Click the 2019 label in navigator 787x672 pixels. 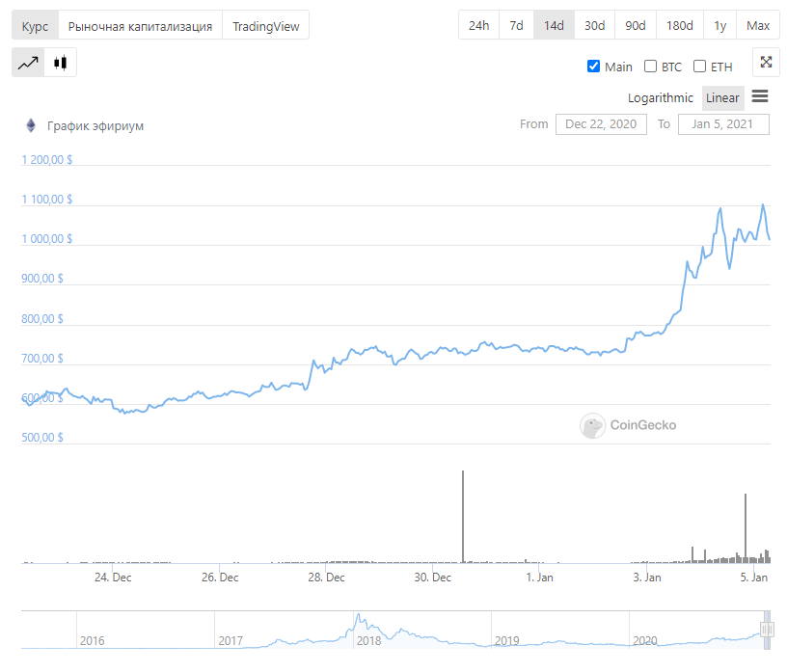[507, 641]
